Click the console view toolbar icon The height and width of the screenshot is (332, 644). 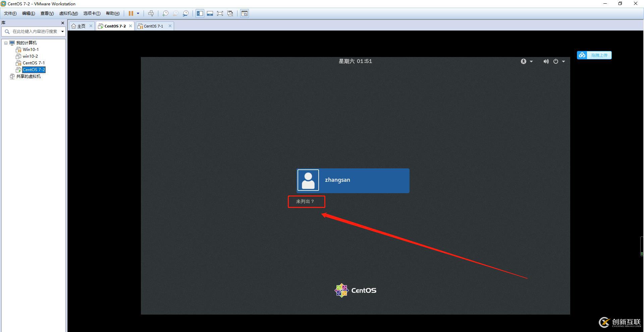(x=245, y=13)
